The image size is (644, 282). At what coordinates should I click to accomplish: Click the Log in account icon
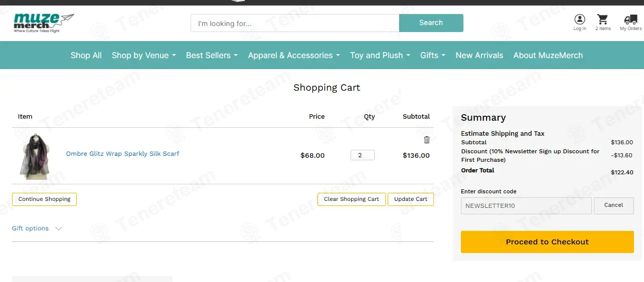580,22
